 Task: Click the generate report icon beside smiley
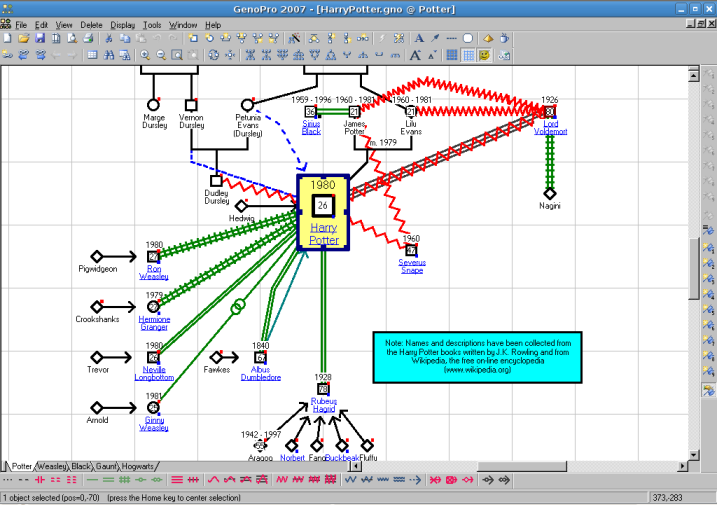point(504,55)
